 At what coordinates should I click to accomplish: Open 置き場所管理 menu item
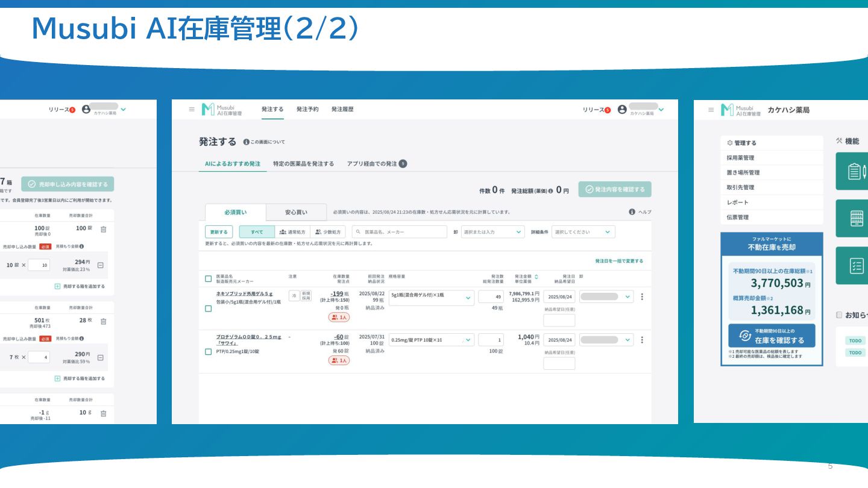tap(772, 172)
